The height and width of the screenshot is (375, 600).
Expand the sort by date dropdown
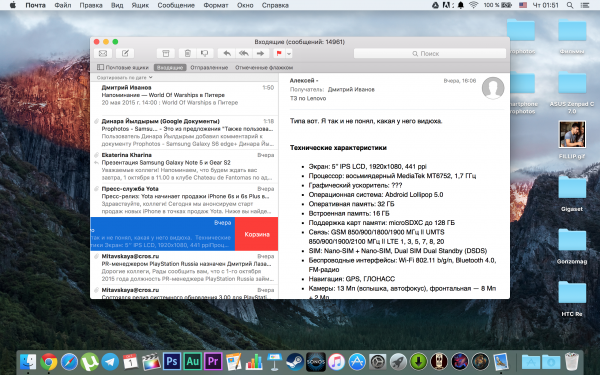tap(125, 77)
